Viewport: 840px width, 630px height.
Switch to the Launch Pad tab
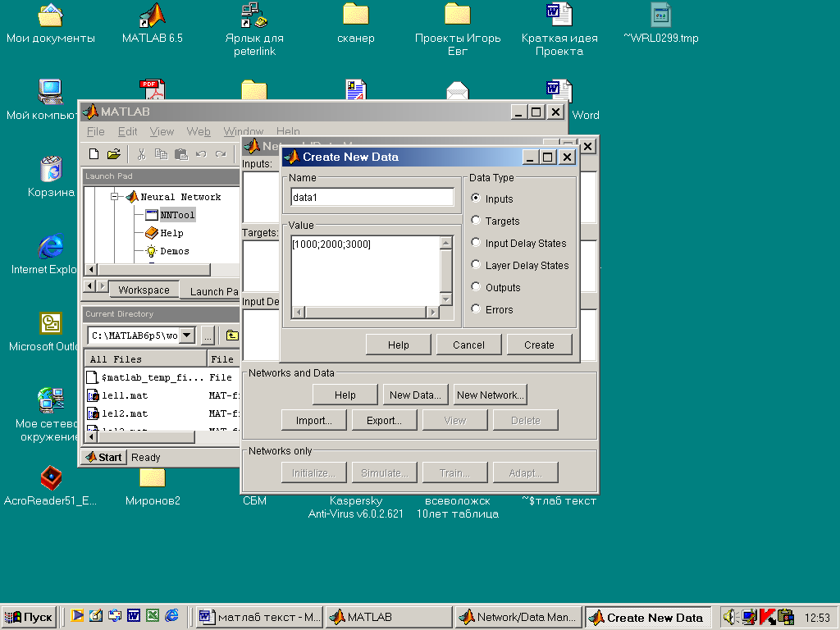pos(213,291)
